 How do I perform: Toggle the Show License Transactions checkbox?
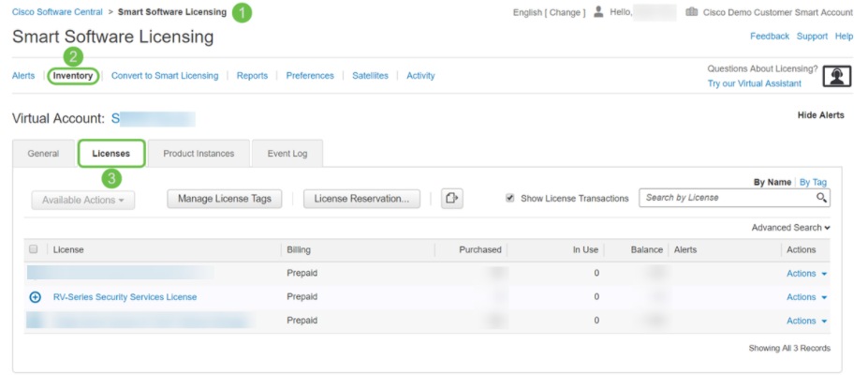(x=510, y=198)
